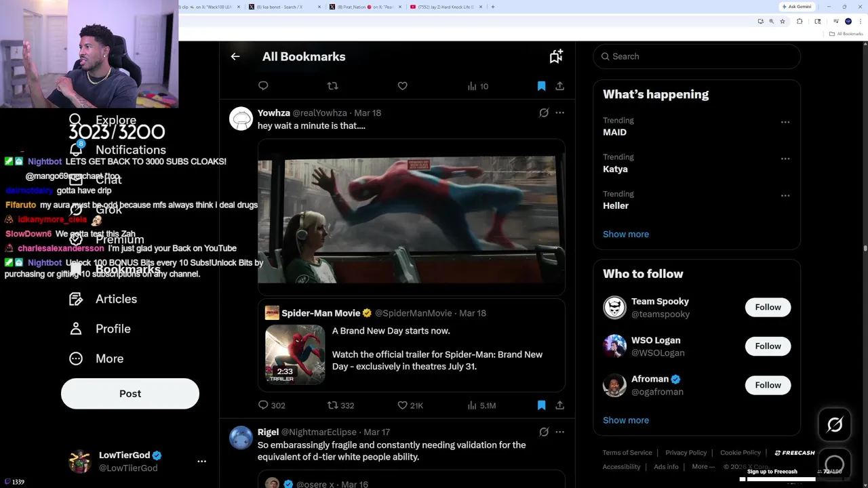Open the All Bookmarks folder in bookmarks bar
This screenshot has height=488, width=868.
point(846,34)
